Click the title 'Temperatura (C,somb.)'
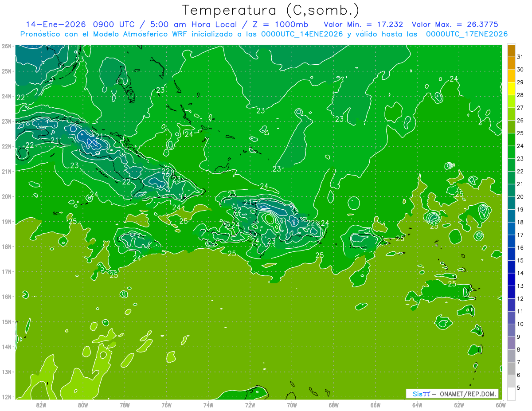Viewport: 532px width, 411px height. point(271,11)
